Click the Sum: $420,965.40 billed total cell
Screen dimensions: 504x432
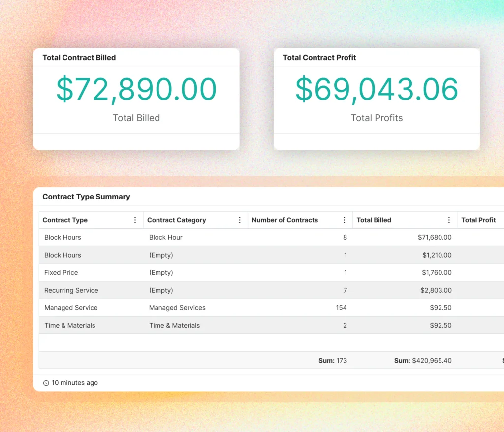(x=423, y=360)
